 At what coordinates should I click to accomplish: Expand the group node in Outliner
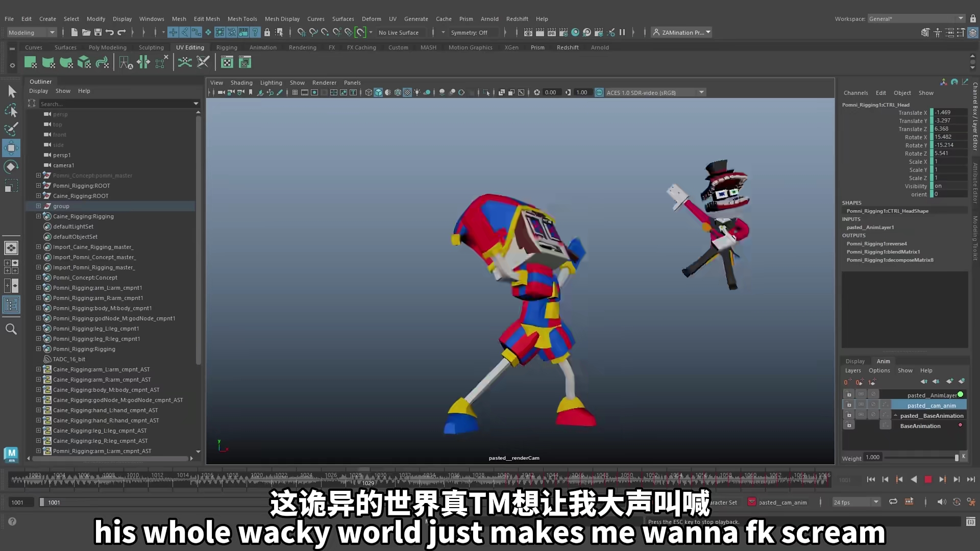point(38,206)
